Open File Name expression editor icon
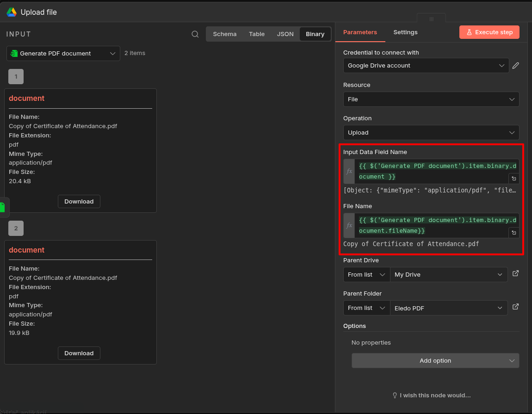 (x=513, y=232)
